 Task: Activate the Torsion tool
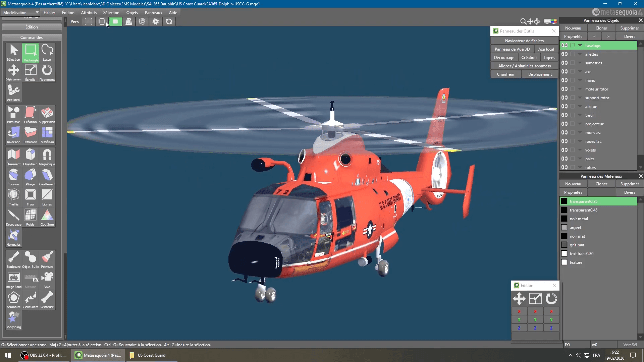pos(14,177)
